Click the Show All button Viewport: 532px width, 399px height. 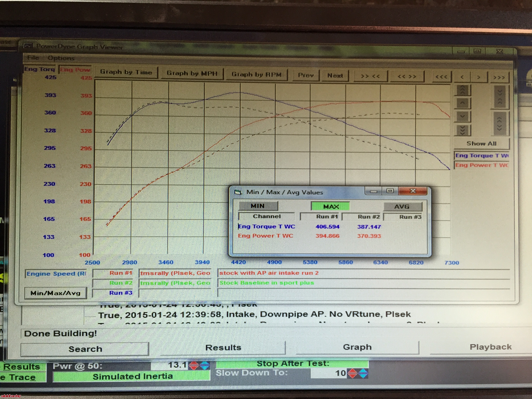coord(481,144)
